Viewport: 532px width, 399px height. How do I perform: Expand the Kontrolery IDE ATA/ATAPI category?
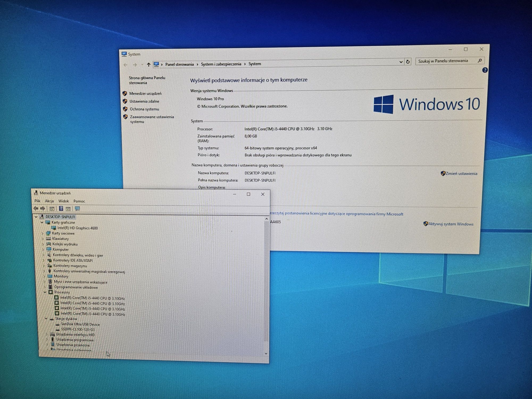pos(44,260)
